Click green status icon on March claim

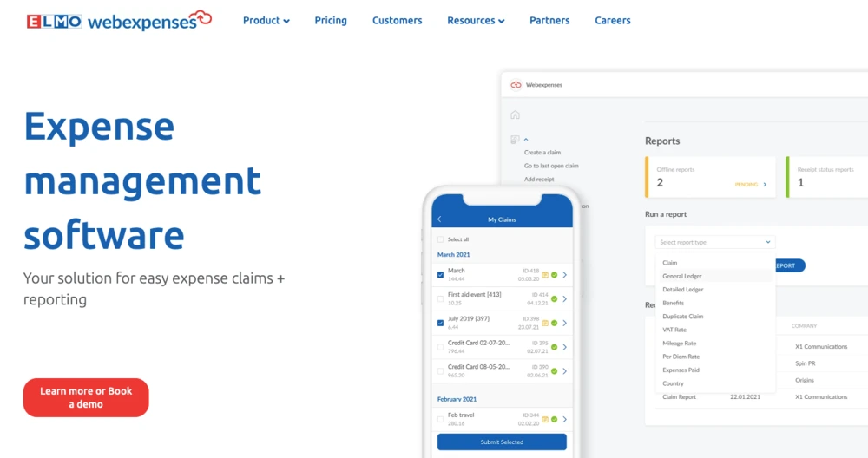point(554,275)
